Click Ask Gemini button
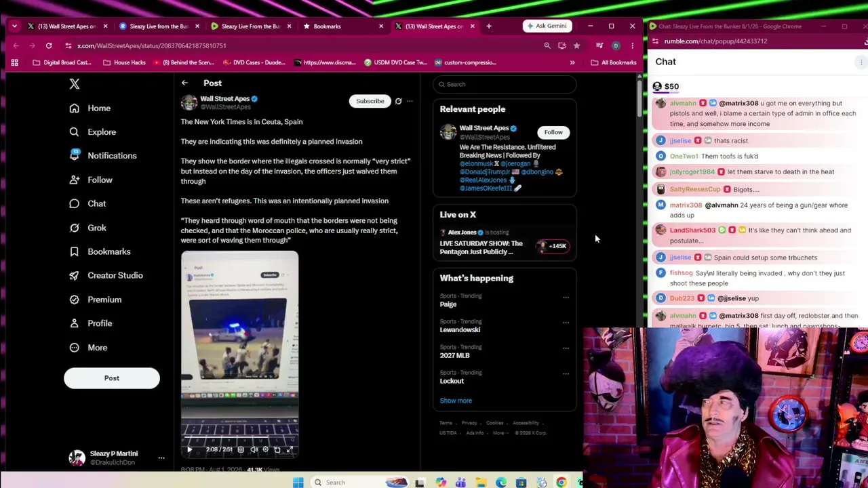The width and height of the screenshot is (868, 488). coord(547,26)
